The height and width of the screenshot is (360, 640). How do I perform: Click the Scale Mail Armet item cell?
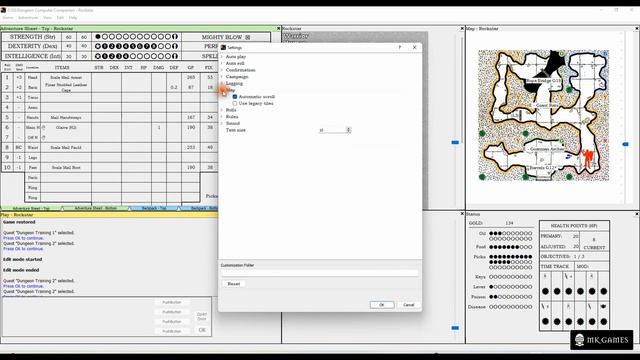point(66,77)
